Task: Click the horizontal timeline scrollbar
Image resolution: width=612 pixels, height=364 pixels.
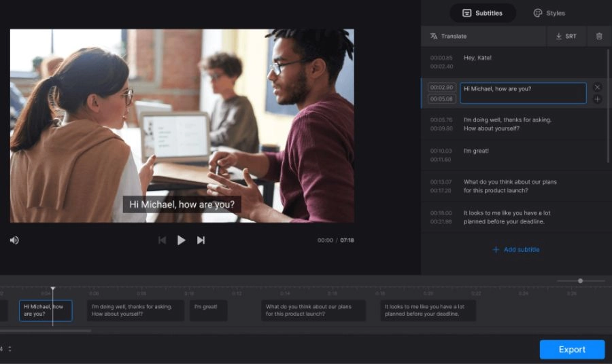Action: click(x=46, y=331)
